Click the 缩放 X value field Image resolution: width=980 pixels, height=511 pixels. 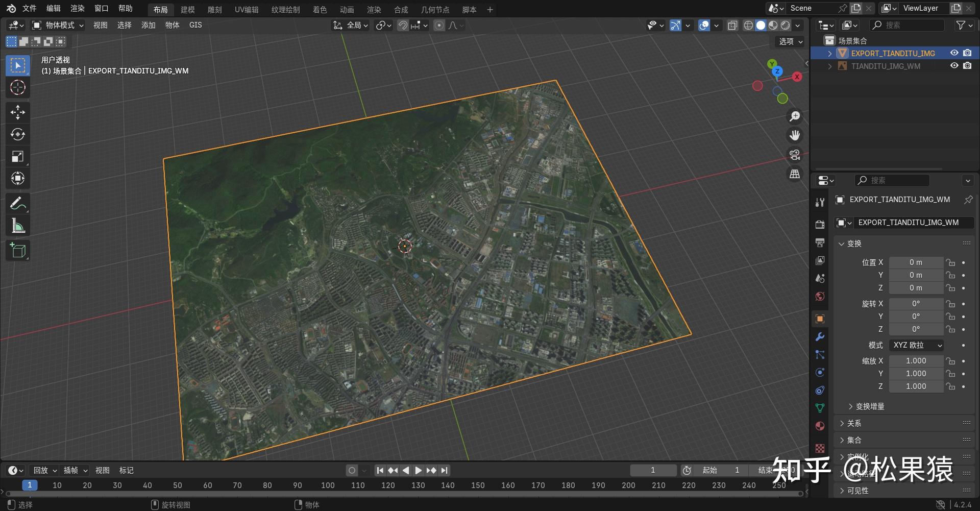tap(916, 361)
